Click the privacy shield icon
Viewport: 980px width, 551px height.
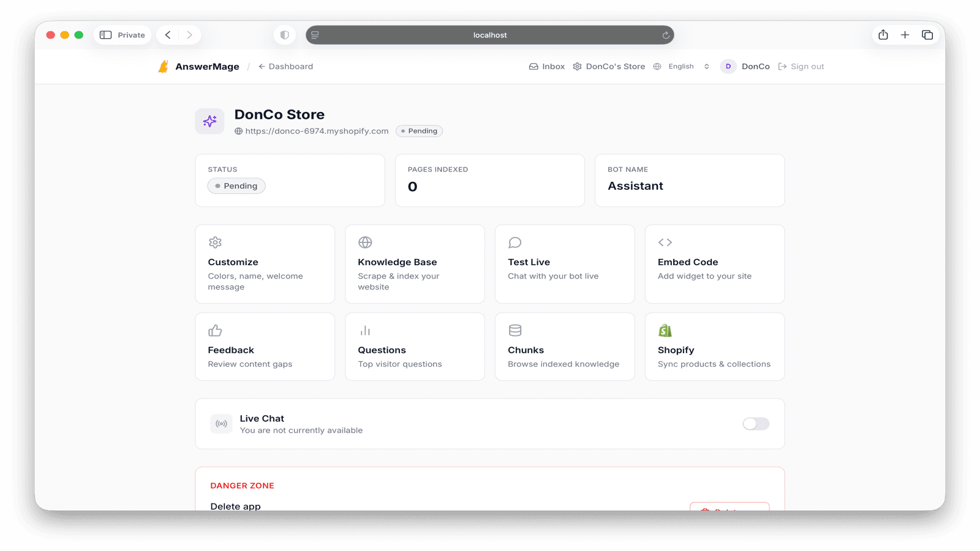click(x=285, y=35)
